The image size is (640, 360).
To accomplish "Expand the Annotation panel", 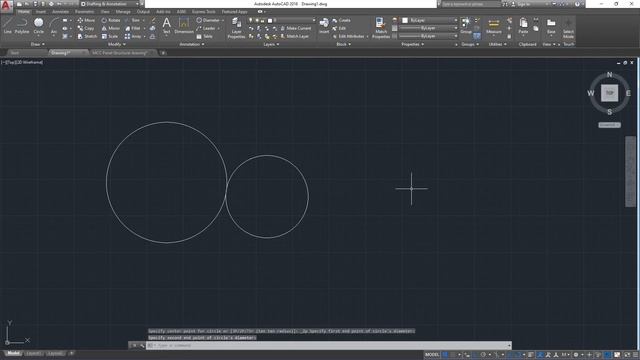I will click(192, 44).
